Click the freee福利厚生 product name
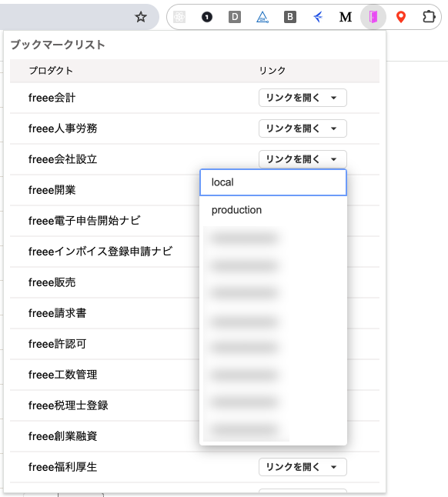448x497 pixels. [x=63, y=467]
